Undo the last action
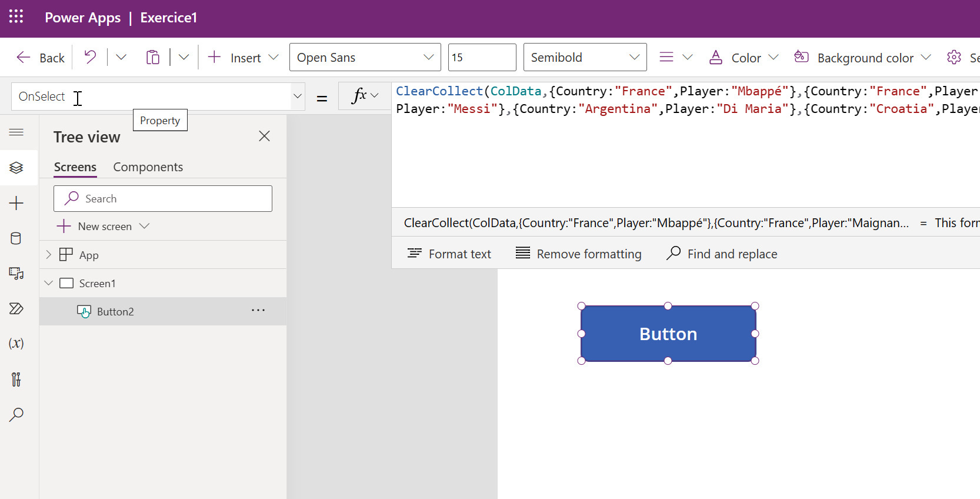Viewport: 980px width, 499px height. (90, 57)
